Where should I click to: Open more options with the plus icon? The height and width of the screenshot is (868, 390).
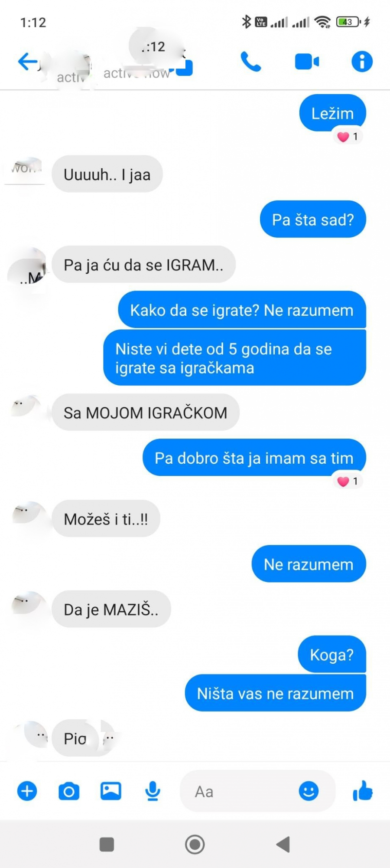pos(27,791)
